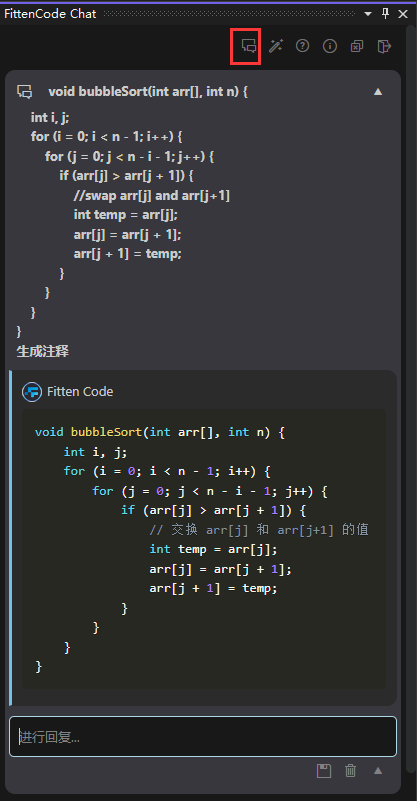417x801 pixels.
Task: Click the 生成注释 prompt text
Action: [42, 351]
